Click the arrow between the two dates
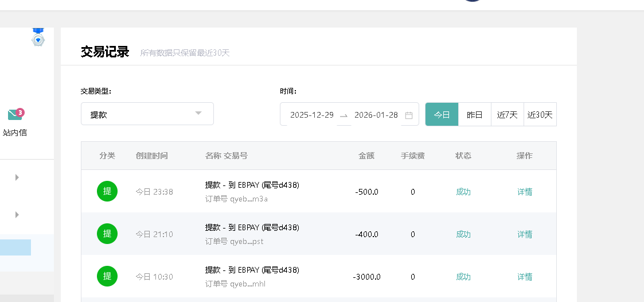This screenshot has height=302, width=644. pyautogui.click(x=344, y=115)
